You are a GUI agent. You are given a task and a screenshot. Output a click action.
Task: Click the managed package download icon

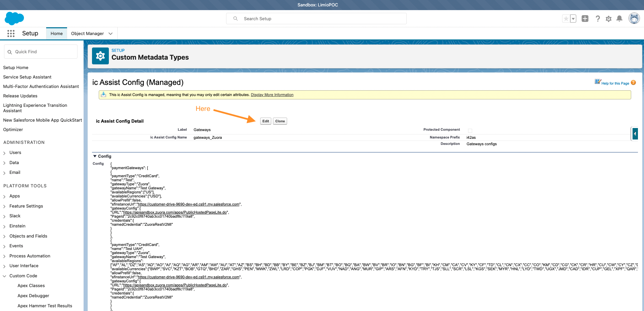pyautogui.click(x=103, y=95)
